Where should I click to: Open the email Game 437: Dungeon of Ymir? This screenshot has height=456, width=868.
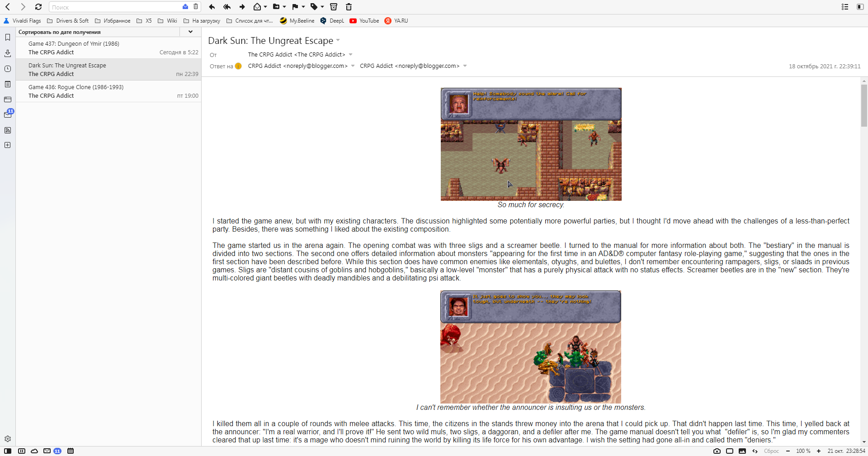[x=108, y=48]
